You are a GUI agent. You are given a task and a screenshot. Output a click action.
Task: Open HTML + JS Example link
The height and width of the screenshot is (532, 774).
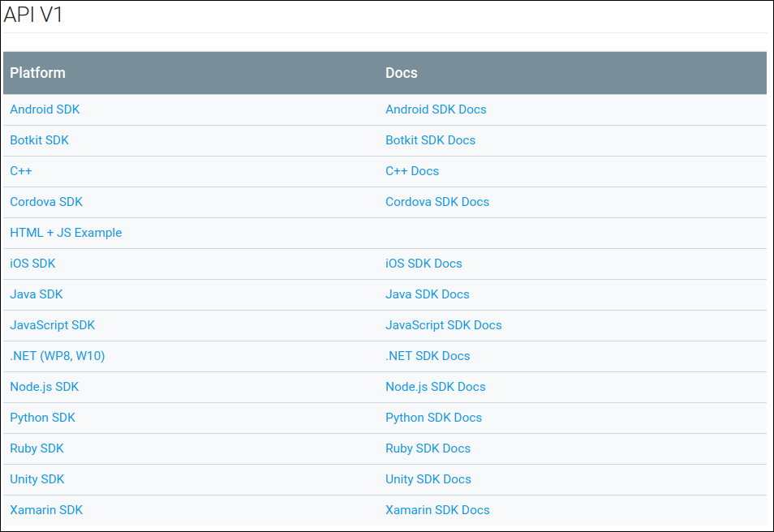click(x=66, y=233)
